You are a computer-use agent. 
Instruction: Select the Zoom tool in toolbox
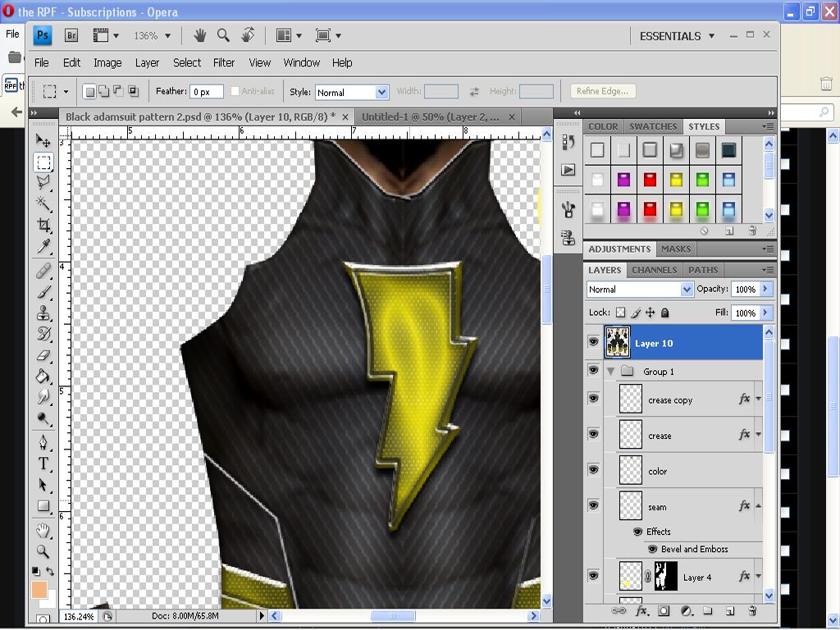point(43,552)
